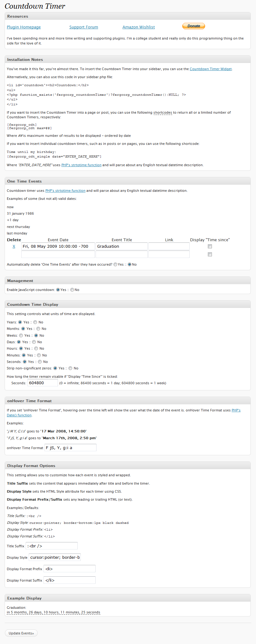Screen dimensions: 256x644
Task: Click the Title Suffix input field
Action: coord(52,546)
